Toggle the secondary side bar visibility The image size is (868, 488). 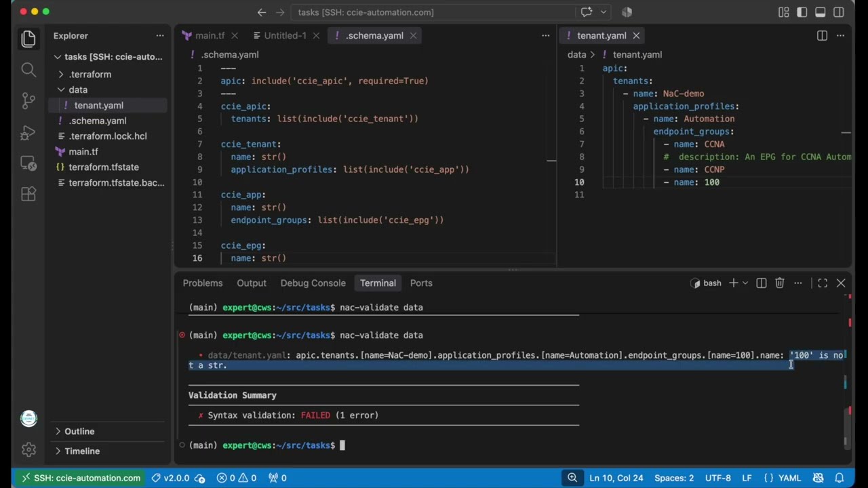tap(839, 12)
